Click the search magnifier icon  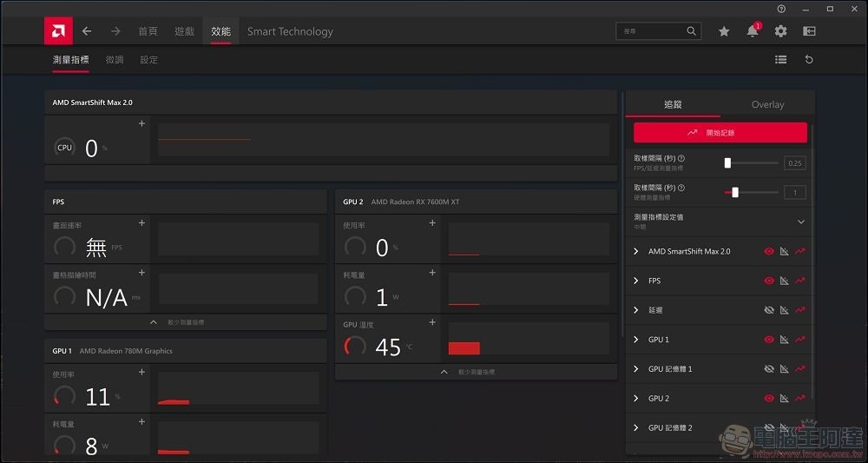[692, 31]
